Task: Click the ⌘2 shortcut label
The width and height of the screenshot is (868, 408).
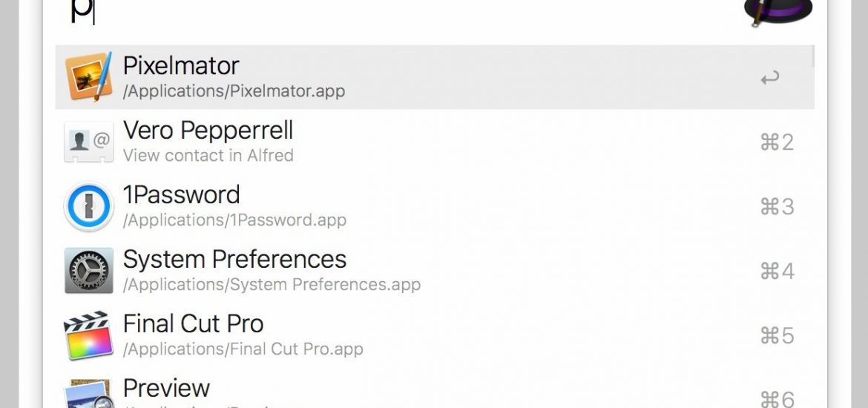Action: pyautogui.click(x=777, y=142)
